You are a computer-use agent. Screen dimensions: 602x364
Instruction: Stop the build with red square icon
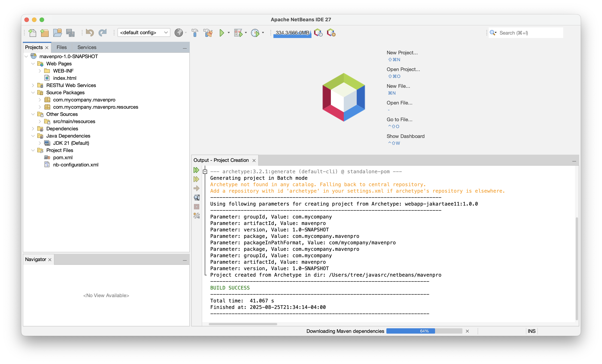[x=196, y=207]
